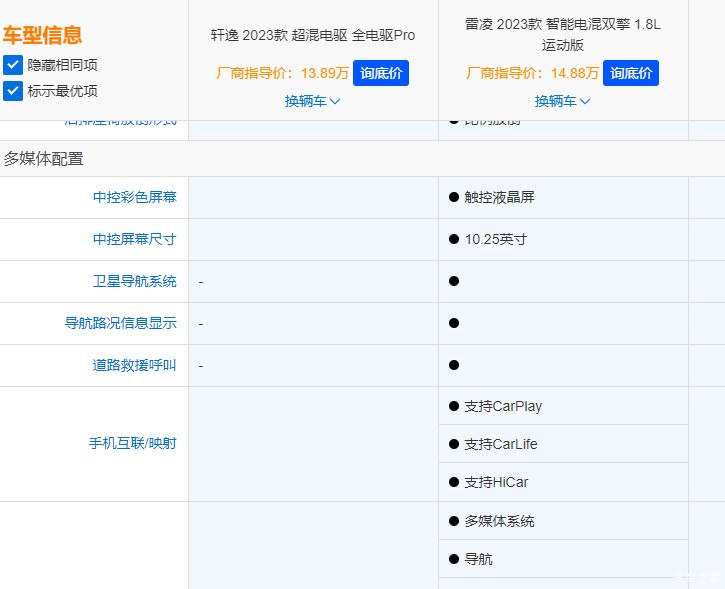This screenshot has width=725, height=589.
Task: Click the 雷凌 道路救援呼叫 dot icon
Action: tap(454, 366)
